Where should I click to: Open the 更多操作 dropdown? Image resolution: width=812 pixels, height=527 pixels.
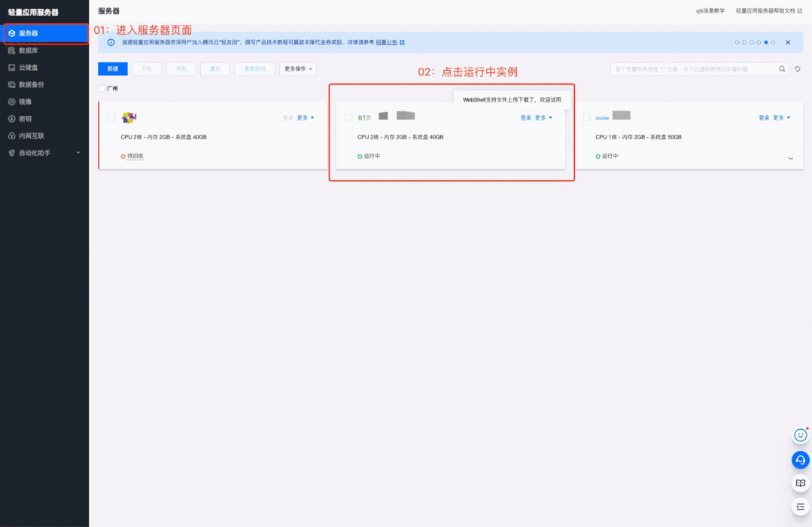(298, 69)
